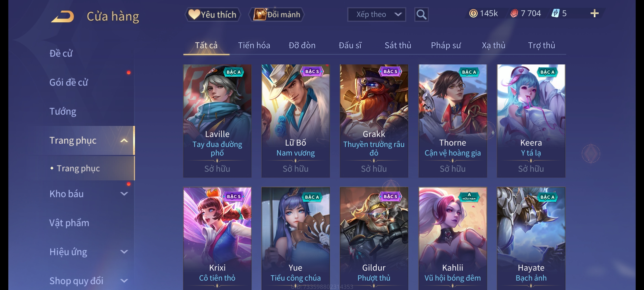This screenshot has height=290, width=644.
Task: Expand the Kho báu sidebar section
Action: pyautogui.click(x=124, y=194)
